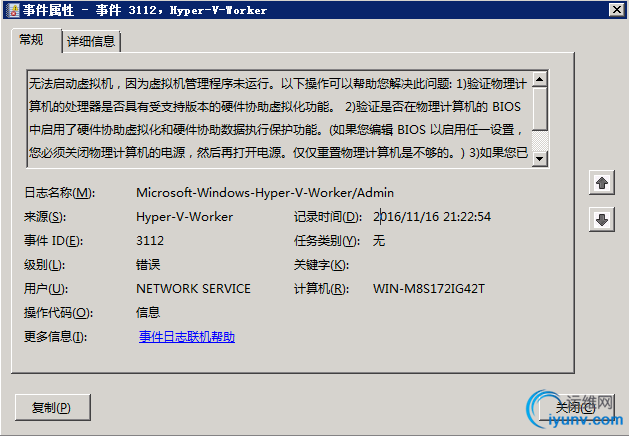Click the 任务类别(Y) label
Screen dimensions: 629x436
click(x=327, y=241)
